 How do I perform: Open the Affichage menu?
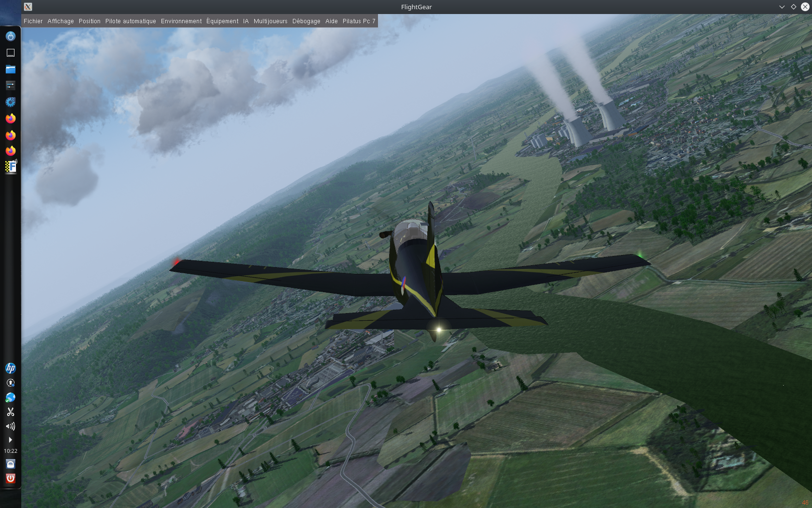tap(60, 21)
